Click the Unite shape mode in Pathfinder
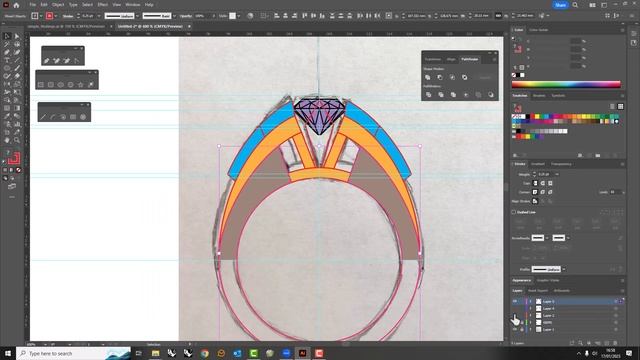The height and width of the screenshot is (360, 640). 428,77
